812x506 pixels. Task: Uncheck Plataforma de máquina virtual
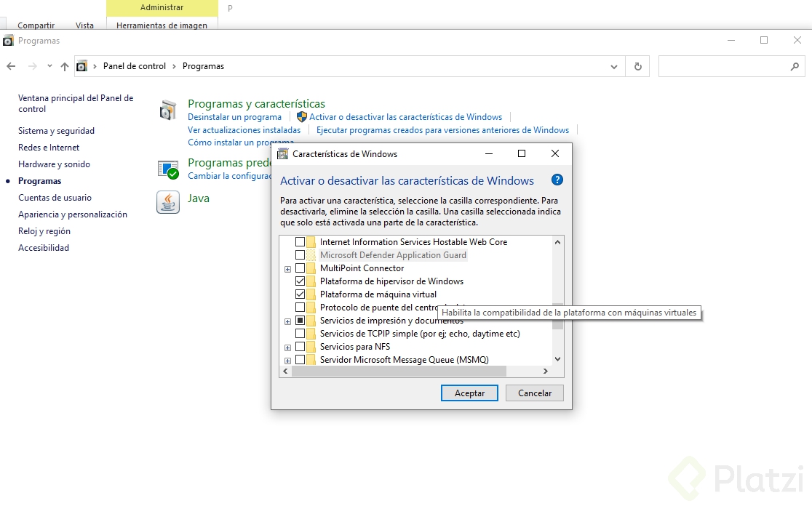coord(300,294)
